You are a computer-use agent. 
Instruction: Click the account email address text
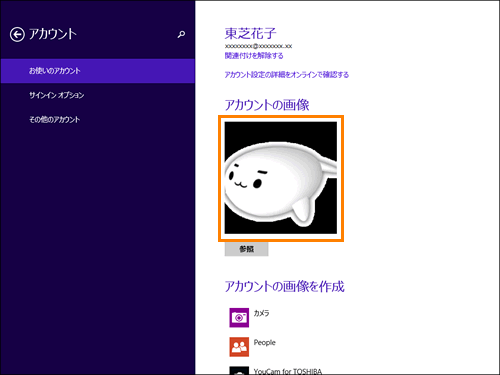(x=258, y=46)
